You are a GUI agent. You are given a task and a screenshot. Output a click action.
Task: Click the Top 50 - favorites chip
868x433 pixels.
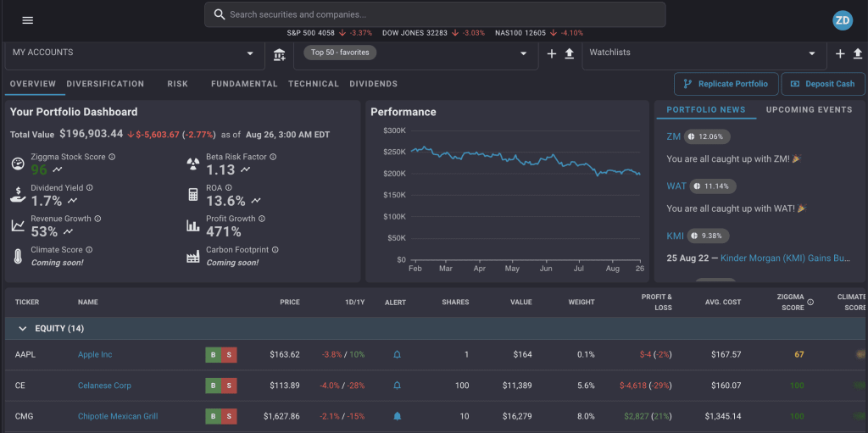[x=340, y=53]
